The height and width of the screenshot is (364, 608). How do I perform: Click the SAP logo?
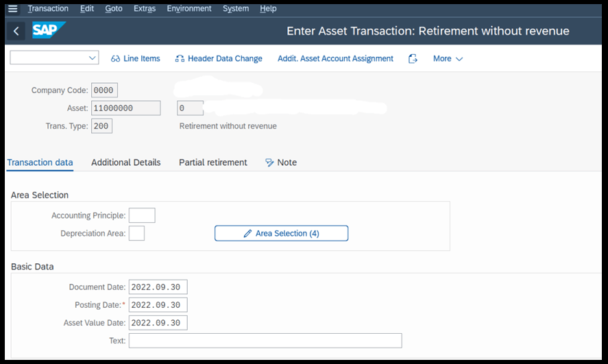coord(49,30)
